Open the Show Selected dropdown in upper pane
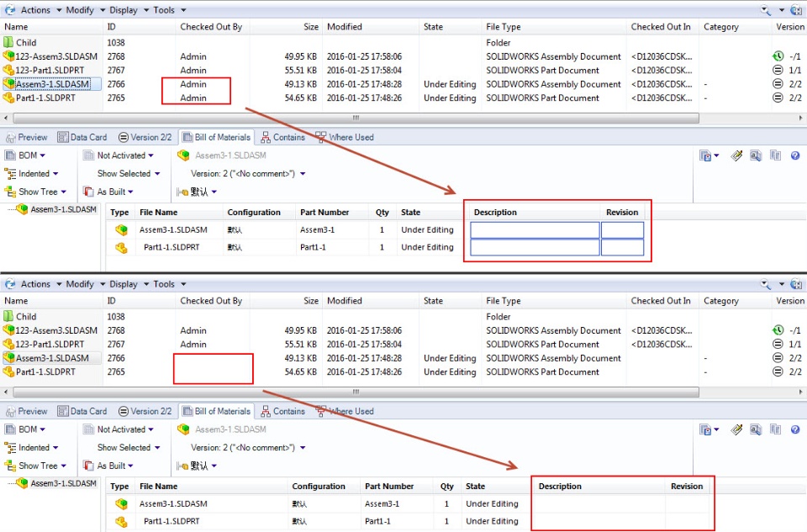807x532 pixels. pyautogui.click(x=129, y=174)
